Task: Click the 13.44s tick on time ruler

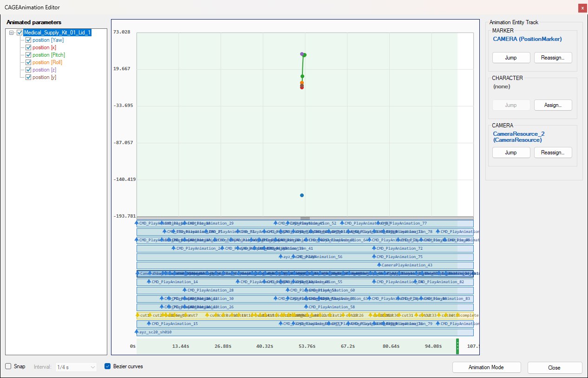Action: pos(181,346)
